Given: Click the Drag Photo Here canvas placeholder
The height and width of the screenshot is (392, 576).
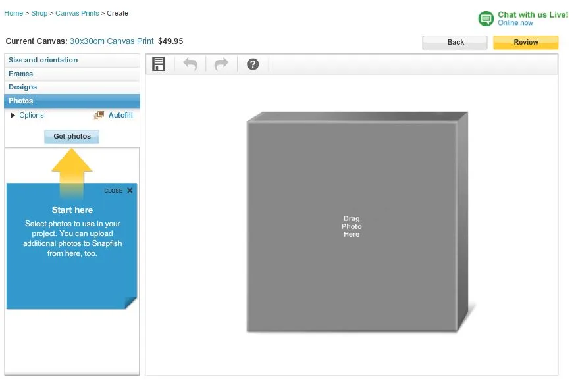Looking at the screenshot, I should 352,226.
